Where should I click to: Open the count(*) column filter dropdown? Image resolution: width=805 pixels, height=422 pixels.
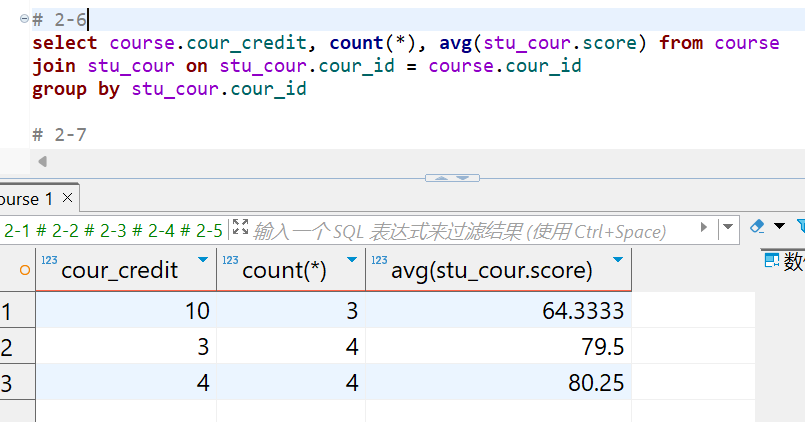coord(352,260)
